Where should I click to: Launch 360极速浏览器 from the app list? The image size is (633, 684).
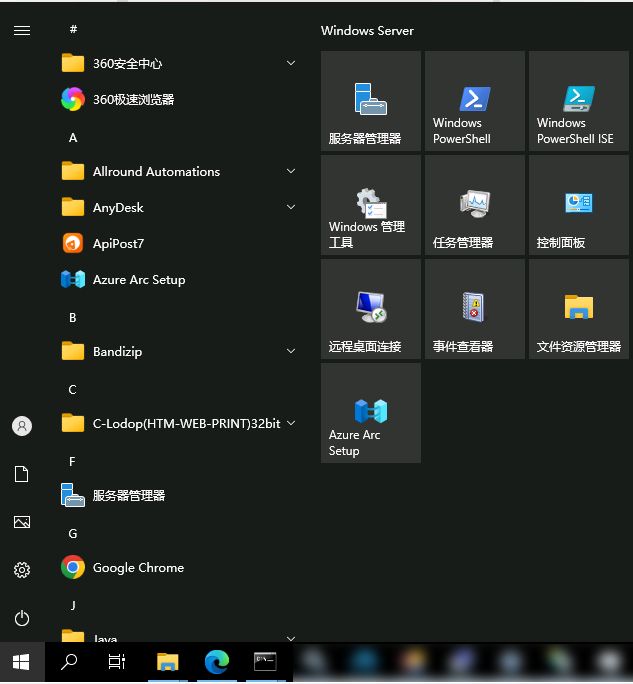pos(179,99)
